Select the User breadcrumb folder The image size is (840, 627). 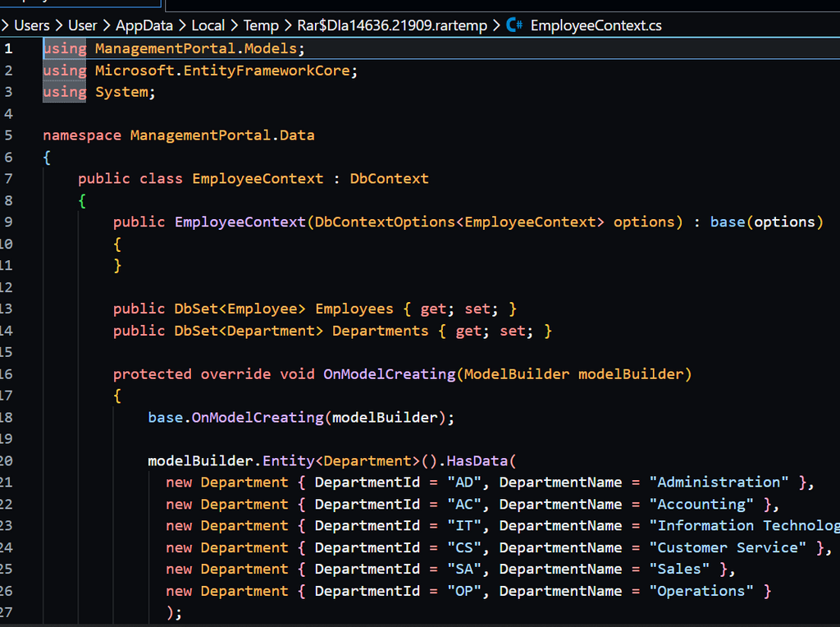82,25
